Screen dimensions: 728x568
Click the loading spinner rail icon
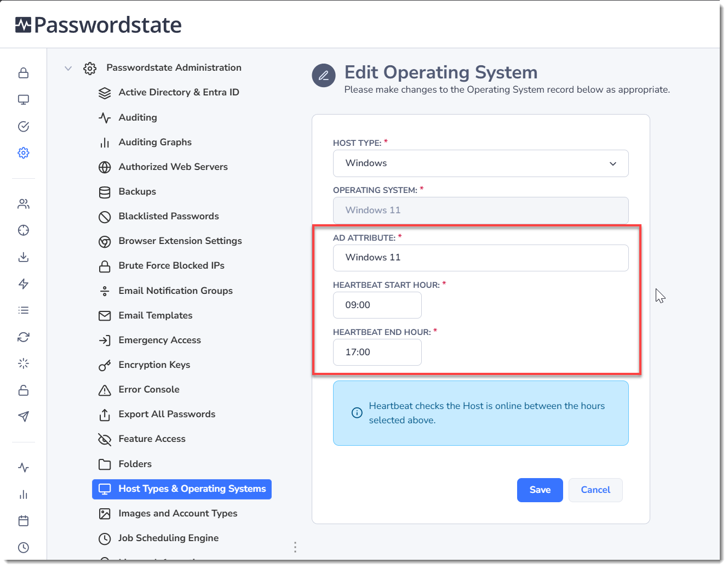tap(24, 363)
